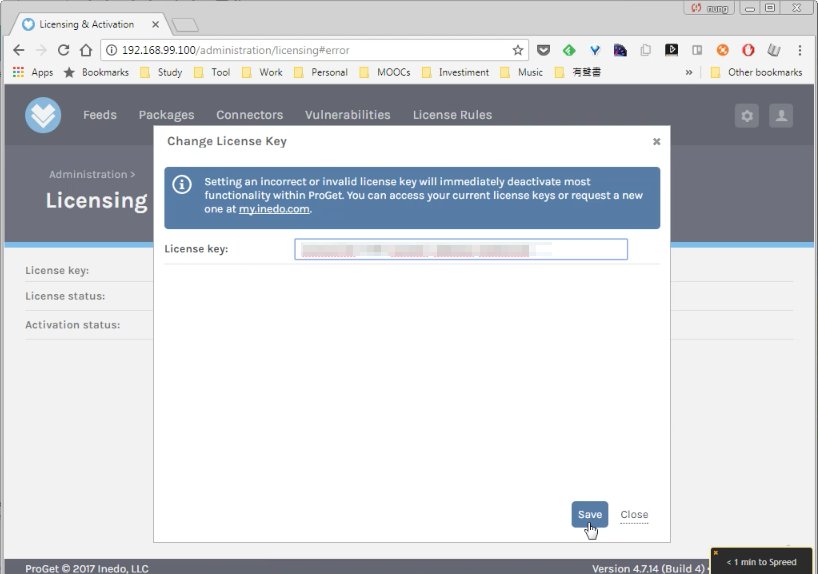Open the Work bookmark folder
This screenshot has width=818, height=574.
coord(262,72)
